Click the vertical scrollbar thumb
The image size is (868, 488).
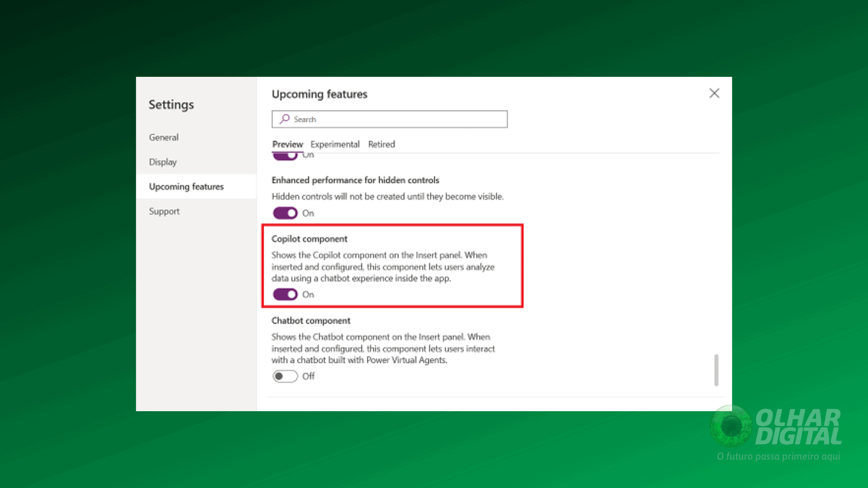[x=716, y=370]
